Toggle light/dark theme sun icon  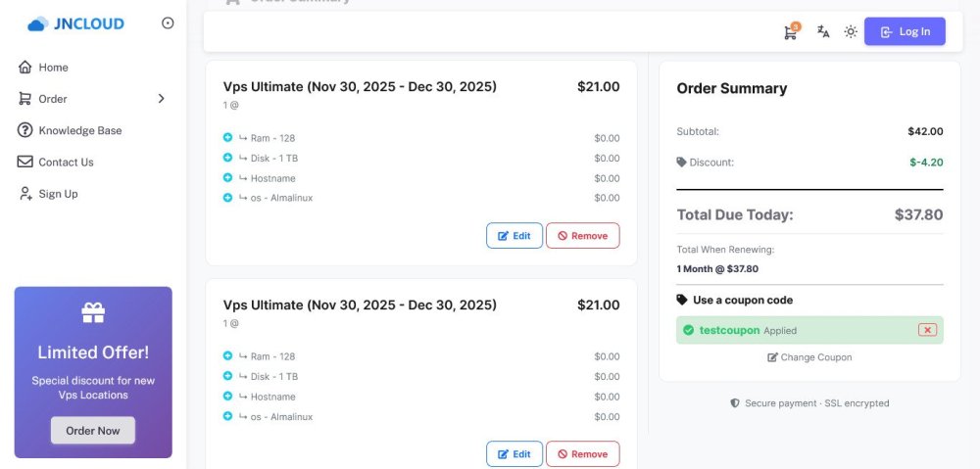[x=851, y=32]
